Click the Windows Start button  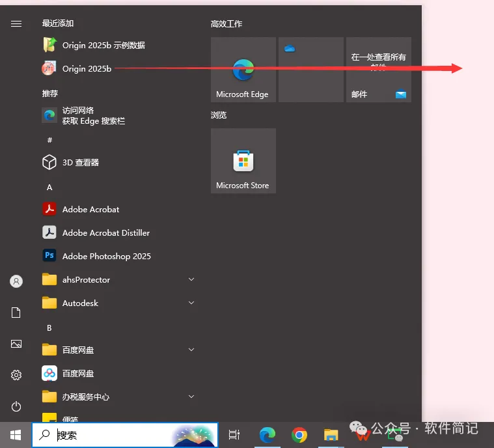pos(16,435)
